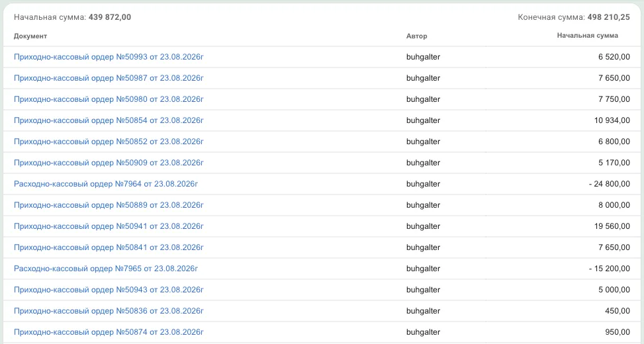Open Приходно-кассовый ордер №50987 link
The image size is (644, 344).
[109, 78]
